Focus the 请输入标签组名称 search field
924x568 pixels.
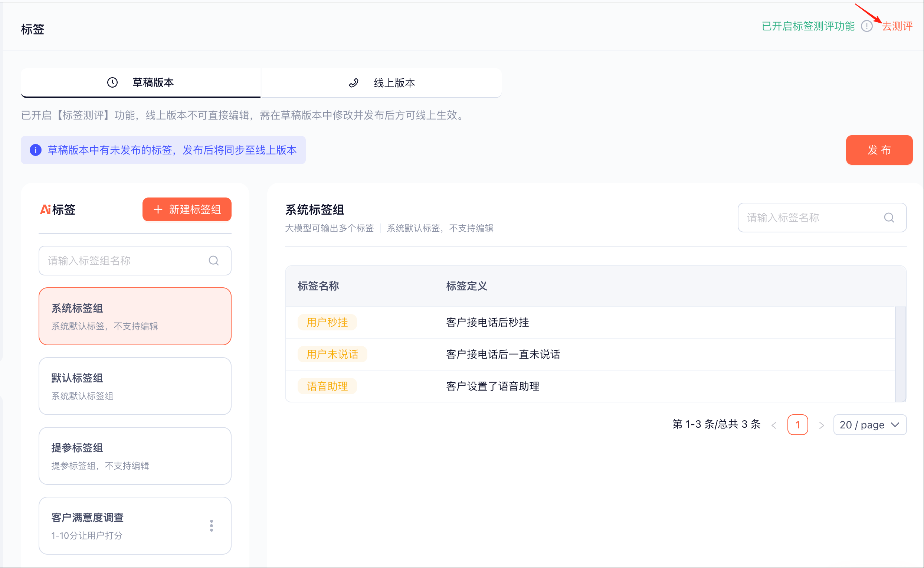135,260
